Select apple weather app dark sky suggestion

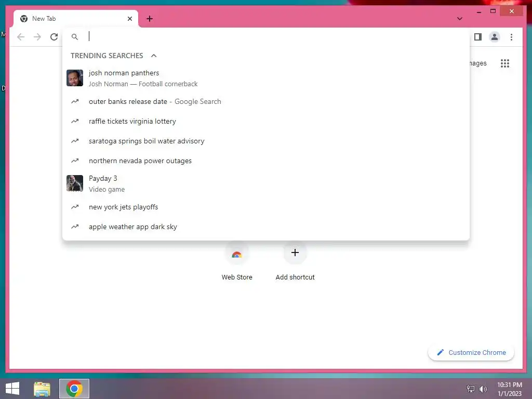266,227
